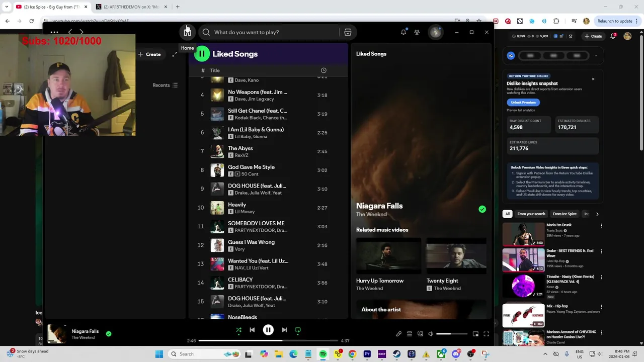The height and width of the screenshot is (362, 644).
Task: Select track The Abyss
Action: click(x=269, y=151)
